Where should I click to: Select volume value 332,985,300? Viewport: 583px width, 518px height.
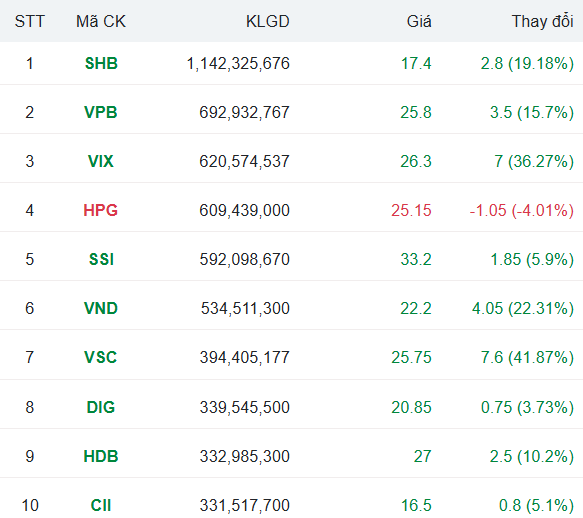[244, 457]
